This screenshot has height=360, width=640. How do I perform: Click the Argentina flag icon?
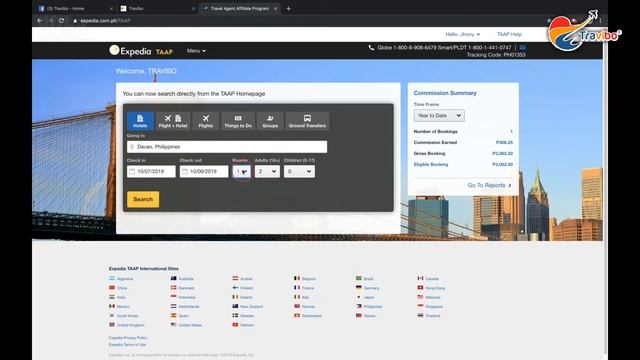[112, 278]
